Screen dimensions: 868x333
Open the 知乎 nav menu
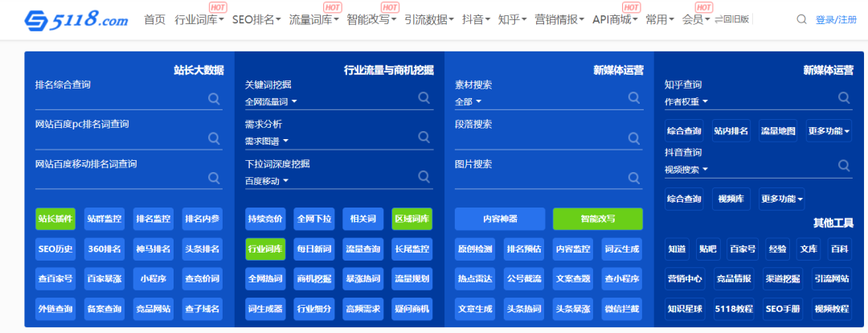(513, 20)
